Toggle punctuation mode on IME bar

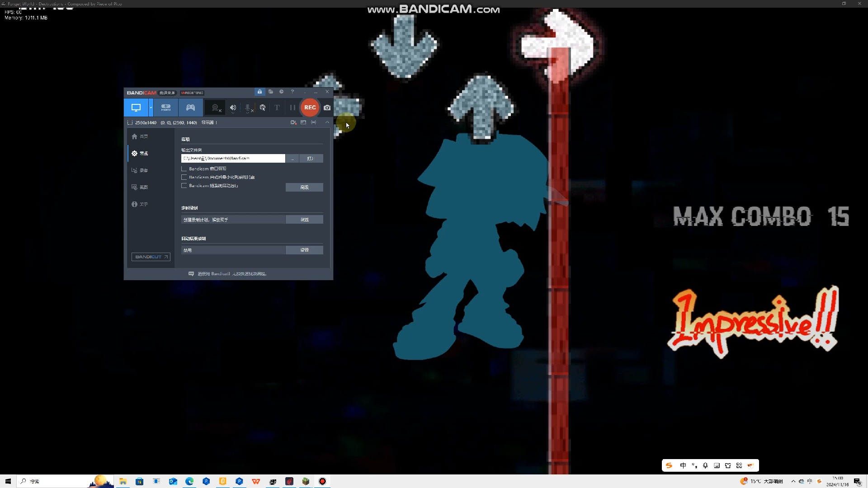(x=694, y=465)
